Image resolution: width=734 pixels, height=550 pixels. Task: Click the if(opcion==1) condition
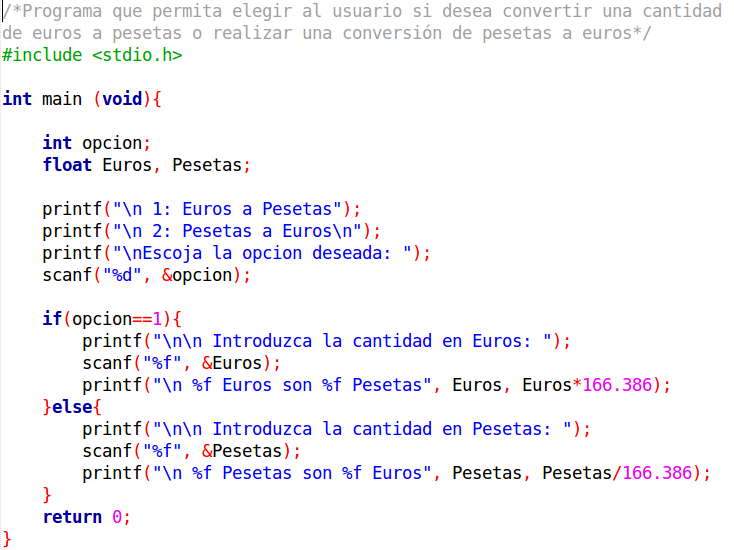click(107, 319)
